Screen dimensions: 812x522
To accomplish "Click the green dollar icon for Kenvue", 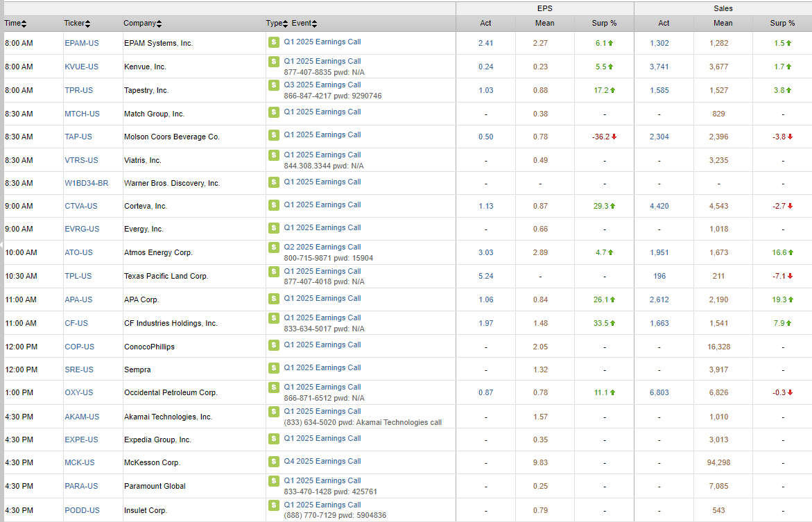I will tap(274, 61).
